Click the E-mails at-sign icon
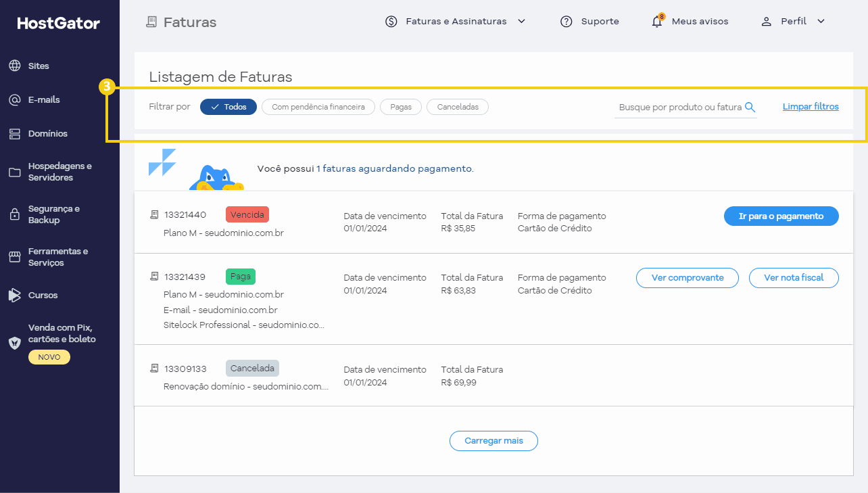Screen dimensions: 868x493 (x=15, y=99)
